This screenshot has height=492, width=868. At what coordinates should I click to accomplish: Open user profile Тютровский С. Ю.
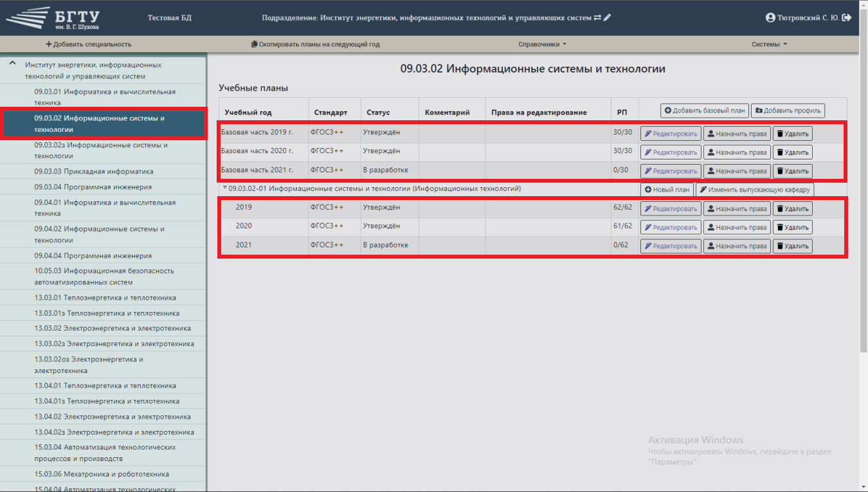[x=802, y=18]
